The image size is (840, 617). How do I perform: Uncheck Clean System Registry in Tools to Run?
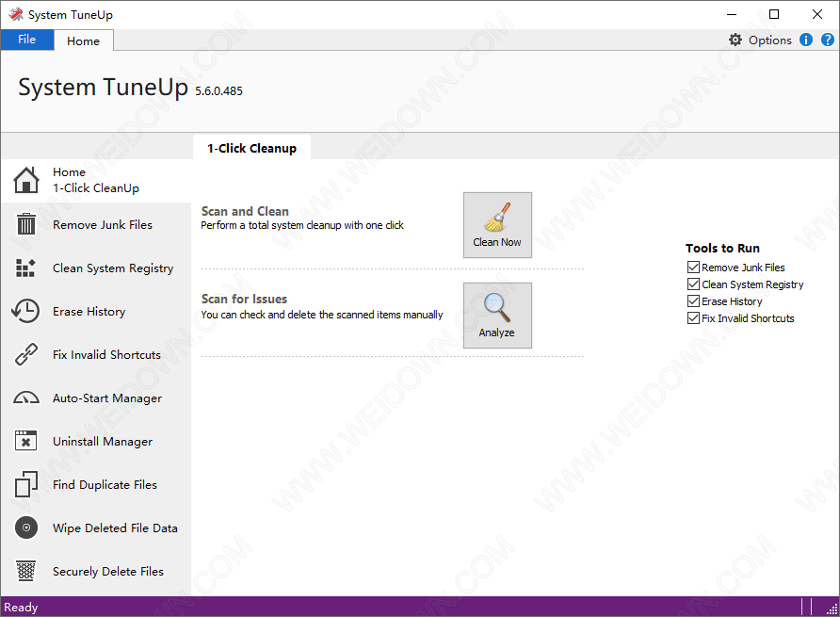(693, 284)
